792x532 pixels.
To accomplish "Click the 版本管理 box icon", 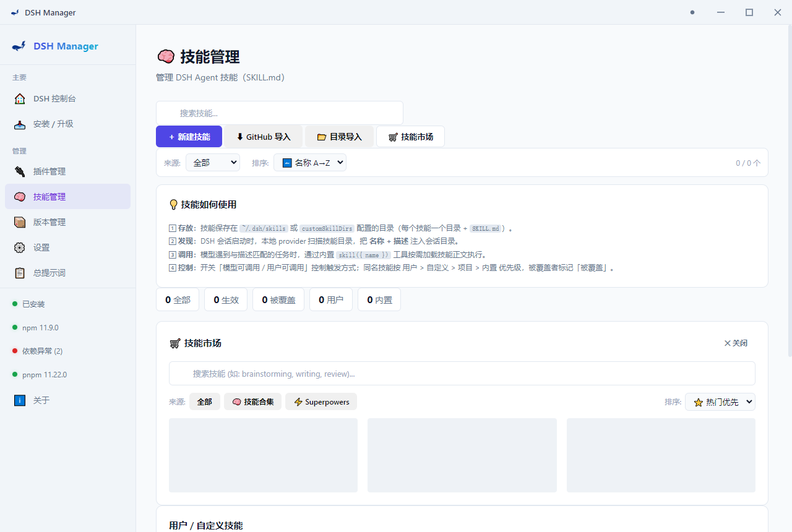I will [20, 222].
